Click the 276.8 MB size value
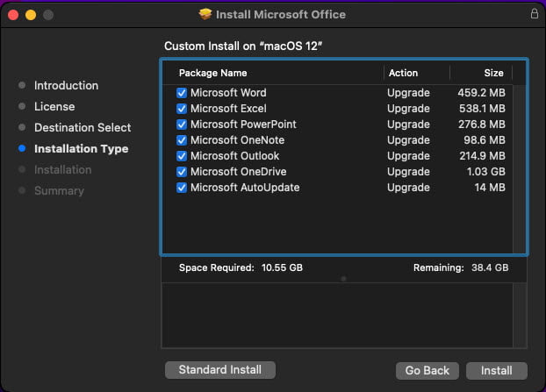This screenshot has width=546, height=392. 482,125
